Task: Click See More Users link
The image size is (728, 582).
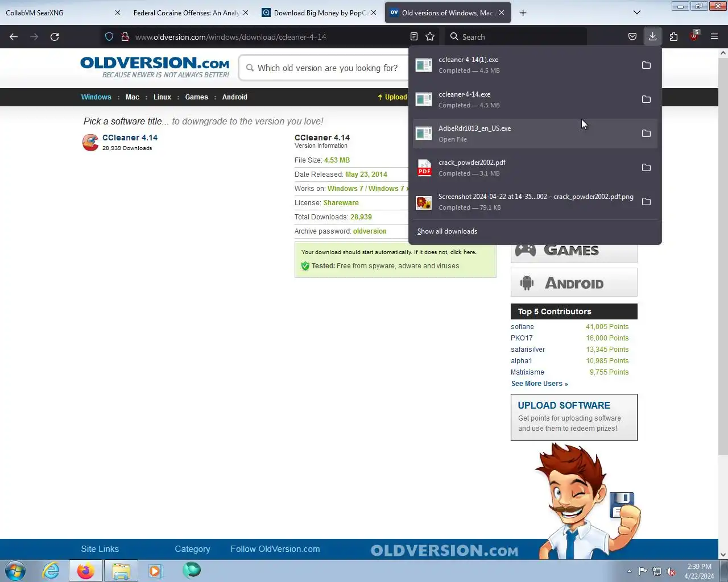Action: (539, 384)
